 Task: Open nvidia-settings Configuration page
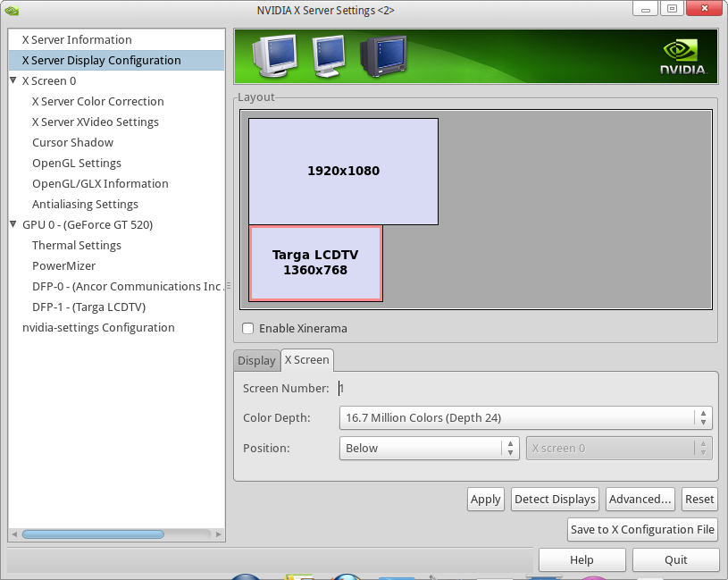(x=98, y=327)
